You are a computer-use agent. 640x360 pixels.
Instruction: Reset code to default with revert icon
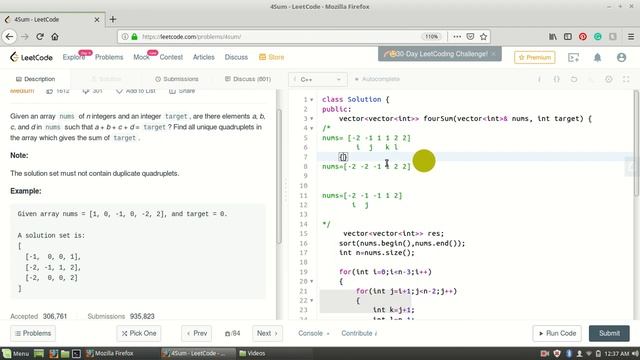click(574, 79)
